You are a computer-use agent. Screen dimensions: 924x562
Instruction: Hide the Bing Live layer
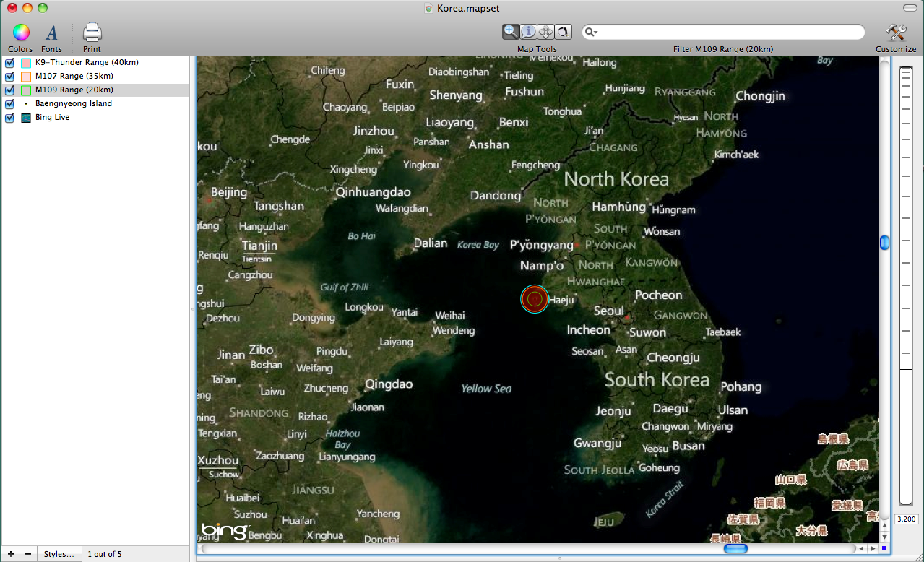point(10,118)
